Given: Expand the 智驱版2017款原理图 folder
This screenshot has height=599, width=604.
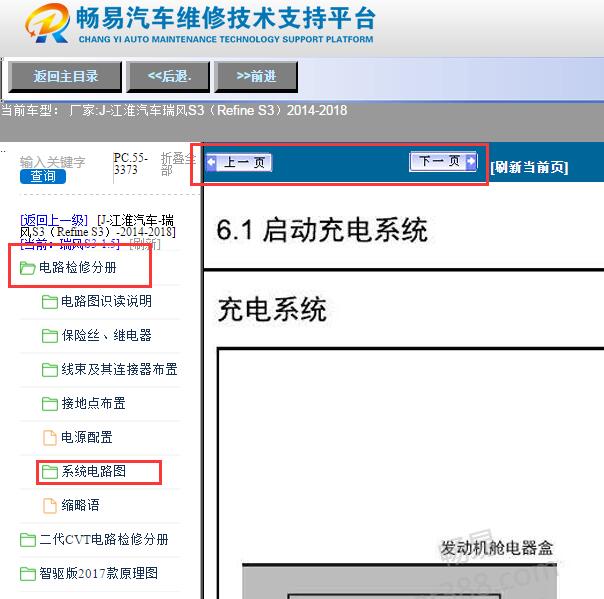Looking at the screenshot, I should tap(98, 573).
